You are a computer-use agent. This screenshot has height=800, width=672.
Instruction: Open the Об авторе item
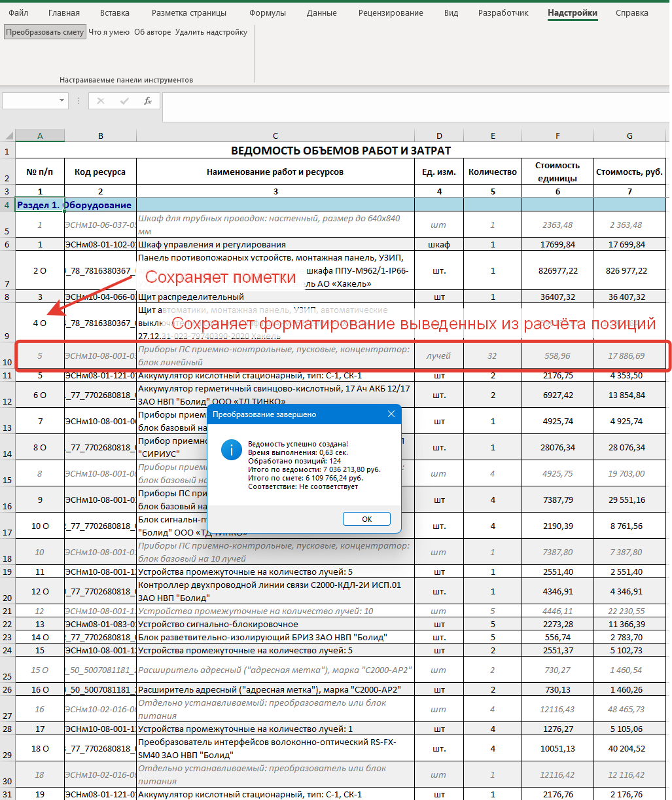pos(152,32)
